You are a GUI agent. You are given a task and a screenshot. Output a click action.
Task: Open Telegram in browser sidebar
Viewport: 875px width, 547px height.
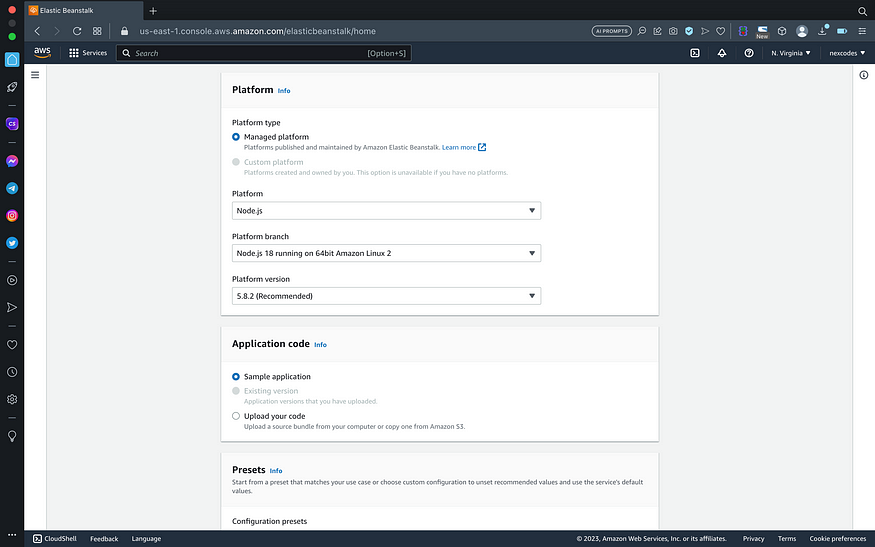[12, 189]
